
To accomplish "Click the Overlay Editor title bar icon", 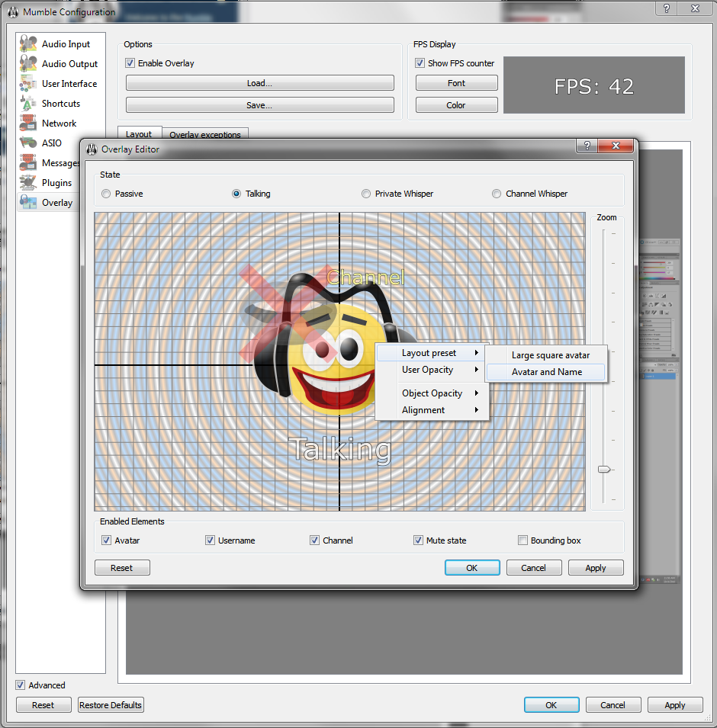I will pos(92,149).
